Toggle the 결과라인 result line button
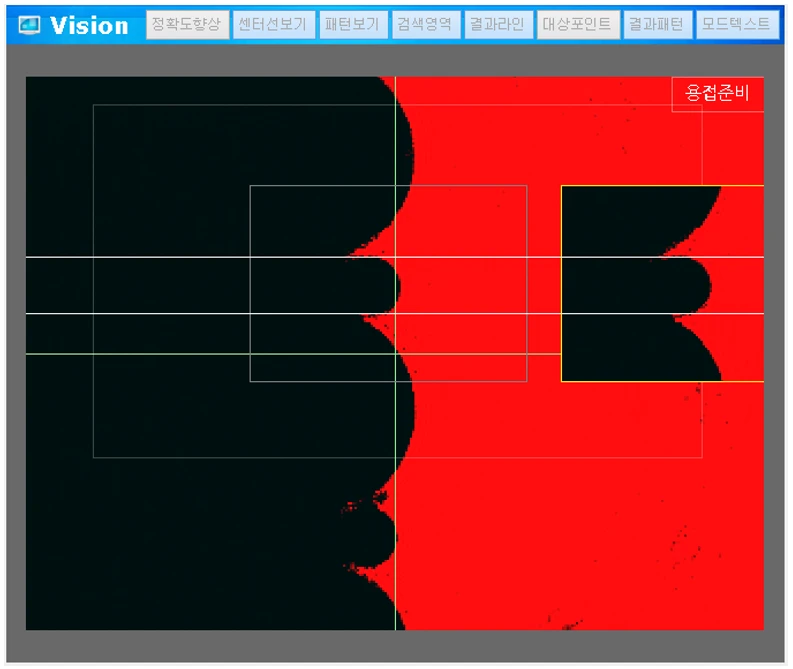 498,24
